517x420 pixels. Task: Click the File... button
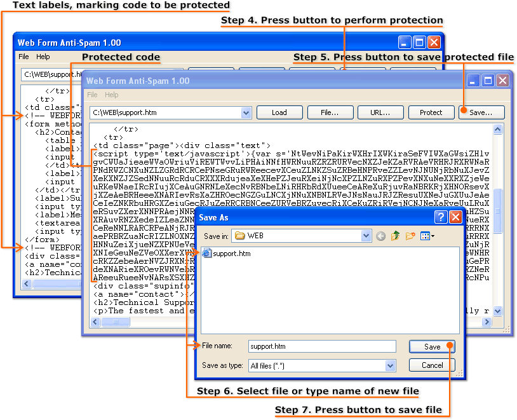pos(330,112)
